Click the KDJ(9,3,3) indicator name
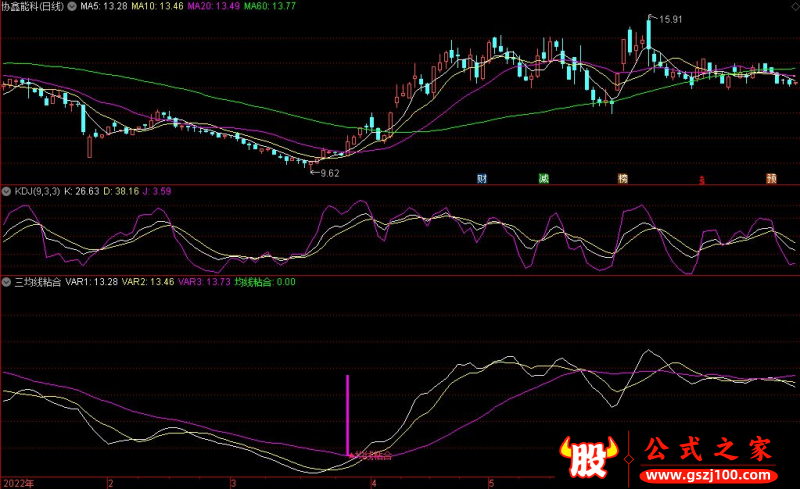The height and width of the screenshot is (489, 800). point(35,190)
